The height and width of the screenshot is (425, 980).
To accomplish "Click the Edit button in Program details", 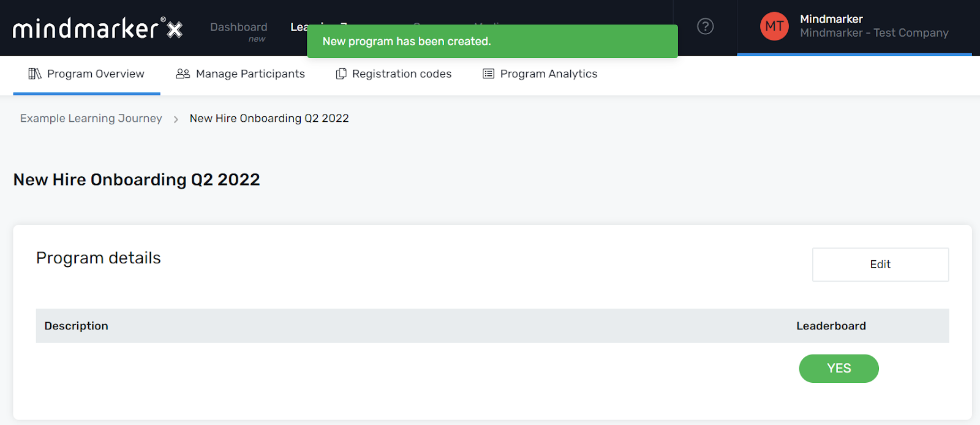I will tap(880, 265).
